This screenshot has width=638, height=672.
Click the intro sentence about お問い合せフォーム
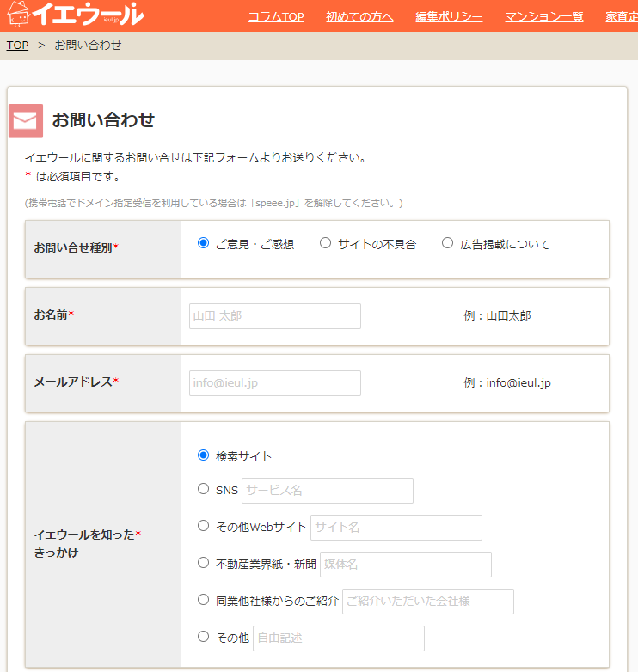coord(195,157)
